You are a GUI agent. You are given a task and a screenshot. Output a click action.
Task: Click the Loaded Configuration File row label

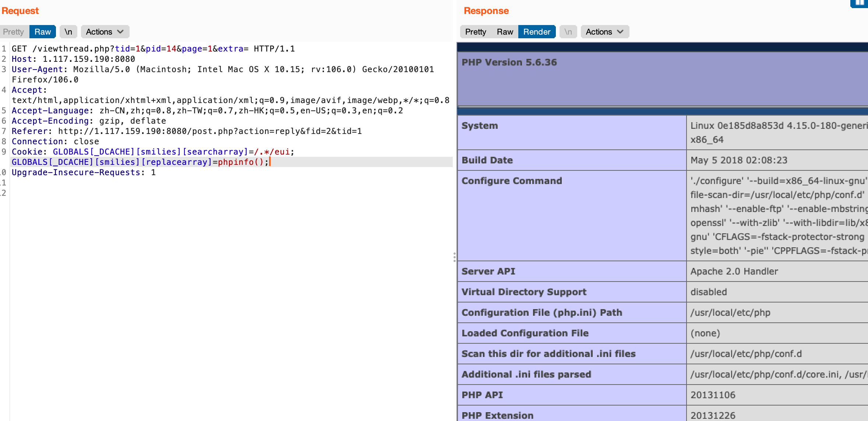click(525, 333)
